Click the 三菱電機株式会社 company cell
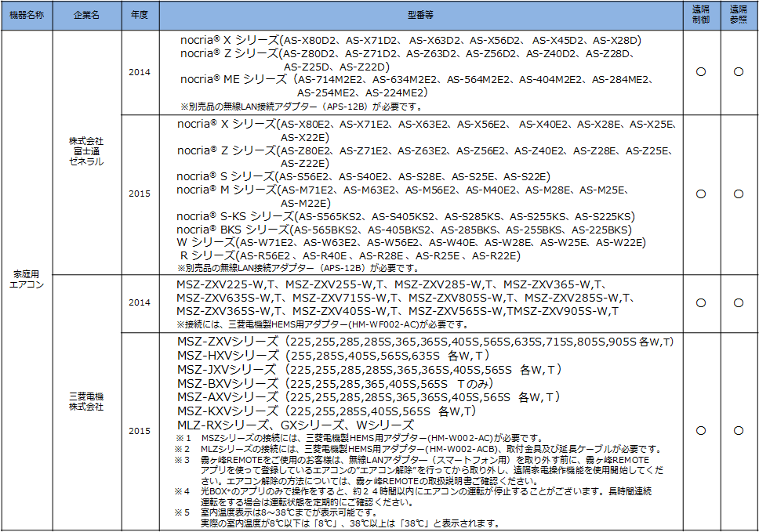This screenshot has width=759, height=532. 87,401
